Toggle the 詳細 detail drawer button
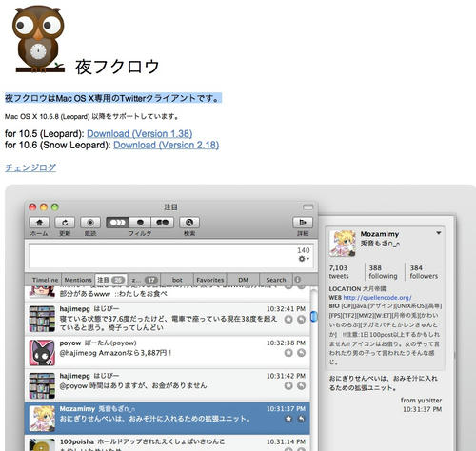This screenshot has width=476, height=451. 303,223
